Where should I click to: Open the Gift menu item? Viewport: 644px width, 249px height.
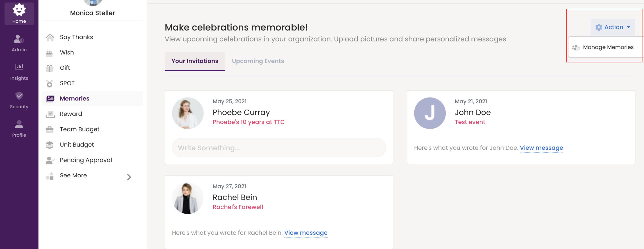(x=65, y=68)
